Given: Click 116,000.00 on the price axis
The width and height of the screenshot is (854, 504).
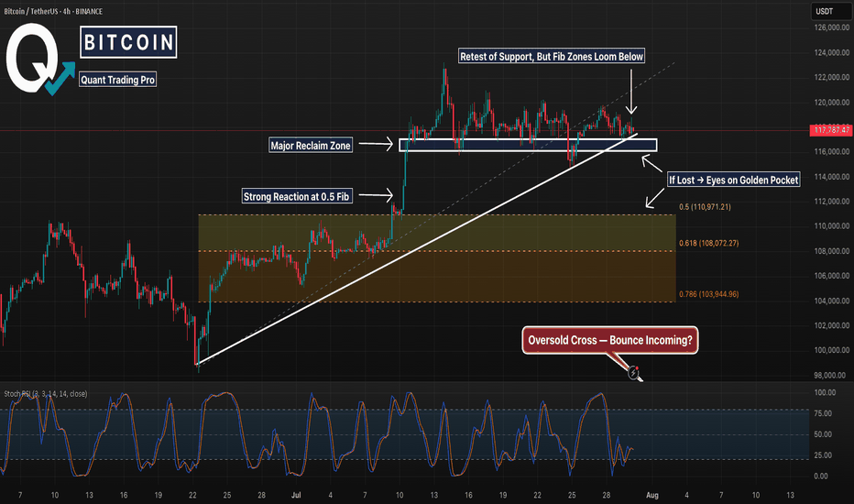Looking at the screenshot, I should pyautogui.click(x=832, y=152).
